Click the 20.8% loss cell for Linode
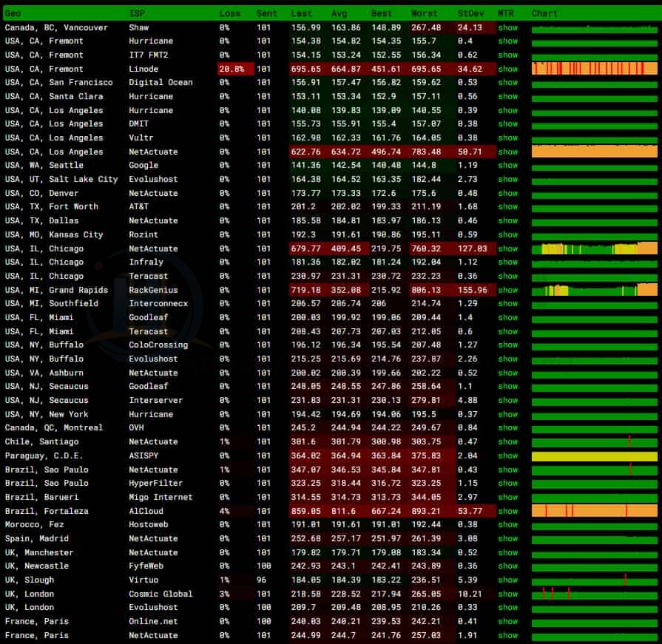Image resolution: width=662 pixels, height=644 pixels. pos(234,69)
